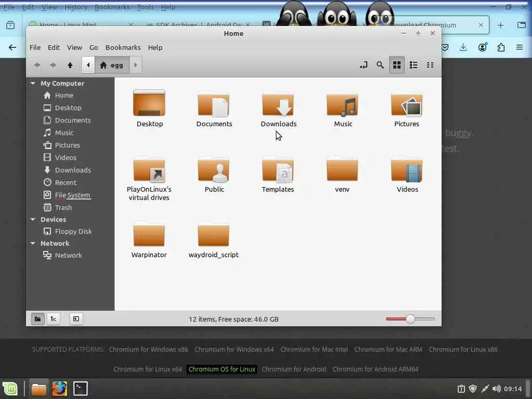
Task: Select the Pictures folder icon
Action: (407, 104)
